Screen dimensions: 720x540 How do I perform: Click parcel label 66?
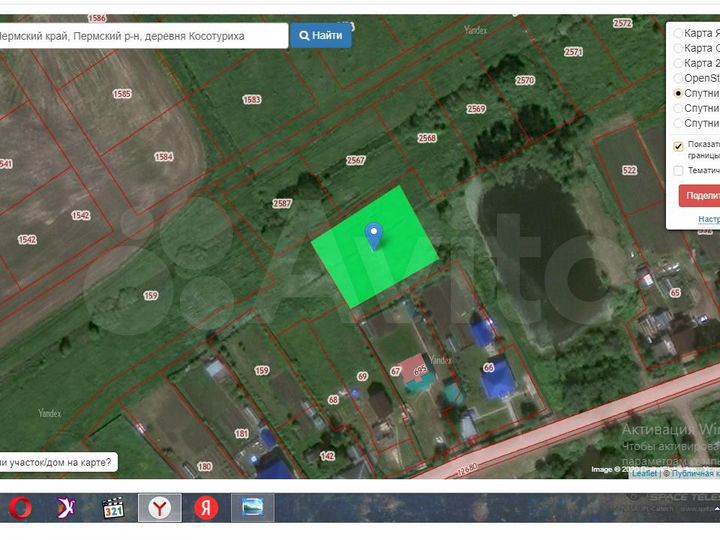pyautogui.click(x=489, y=367)
